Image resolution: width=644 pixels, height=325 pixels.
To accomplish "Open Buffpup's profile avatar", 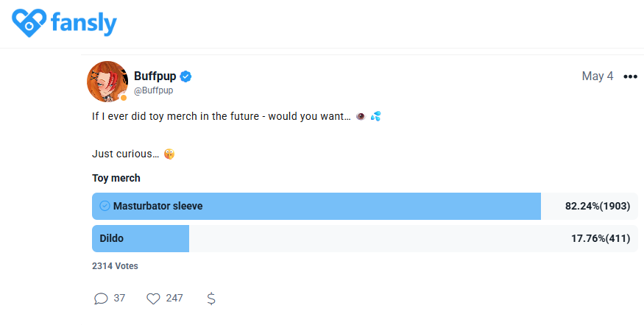I will [x=107, y=81].
